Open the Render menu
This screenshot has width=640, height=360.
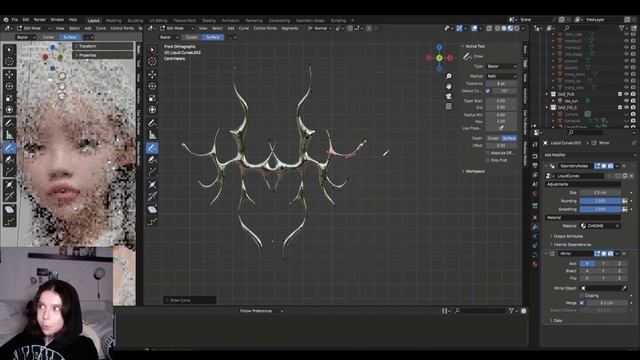(x=40, y=20)
